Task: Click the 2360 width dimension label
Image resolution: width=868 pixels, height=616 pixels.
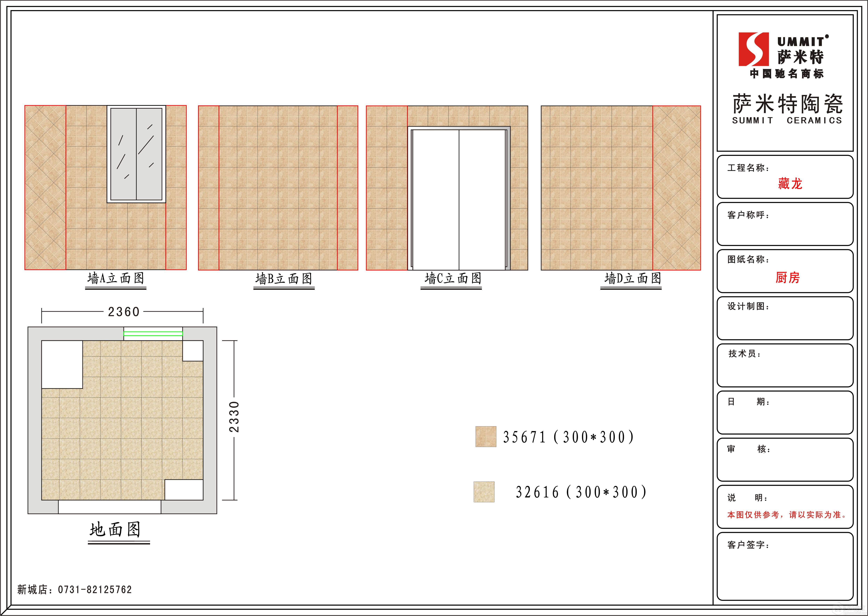Action: (x=124, y=312)
